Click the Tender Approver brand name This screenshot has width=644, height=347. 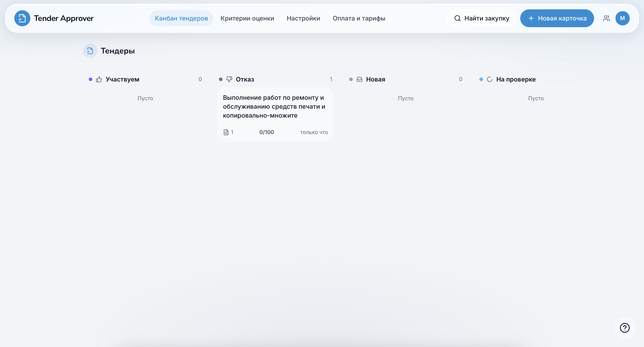click(64, 18)
